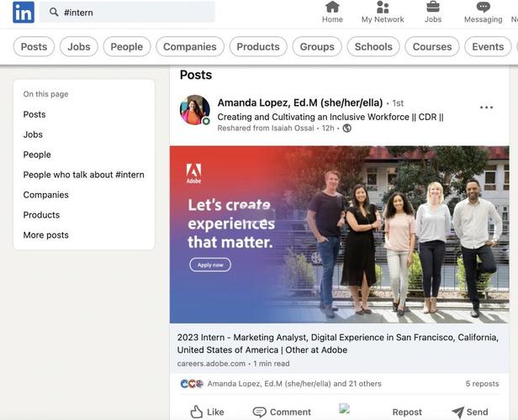Jump to People in On this page
Image resolution: width=518 pixels, height=420 pixels.
(x=37, y=155)
